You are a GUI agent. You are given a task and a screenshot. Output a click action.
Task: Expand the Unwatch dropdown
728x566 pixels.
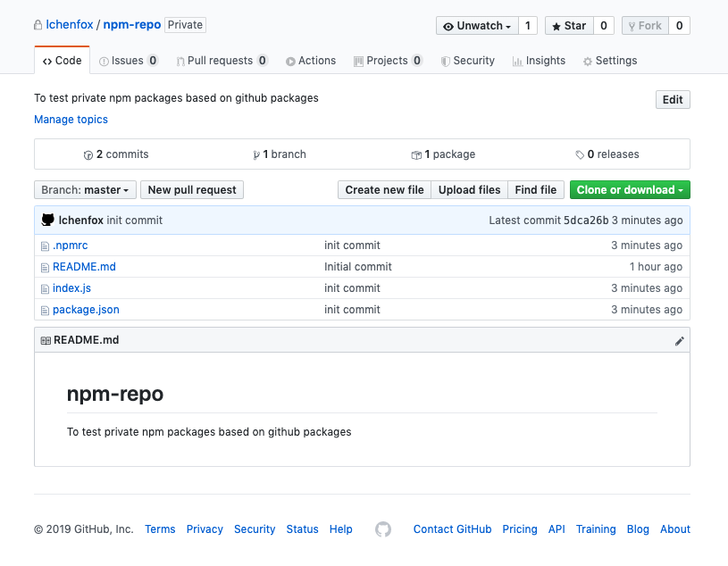[477, 26]
